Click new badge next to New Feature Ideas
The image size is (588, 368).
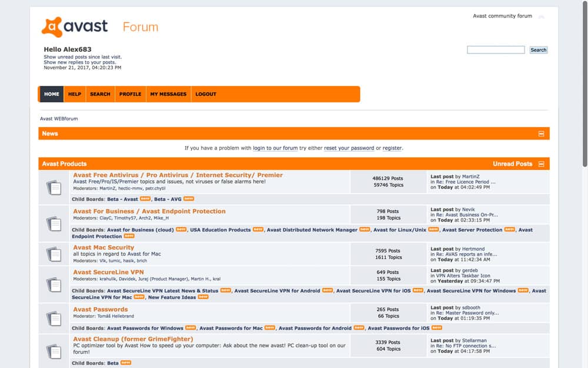click(203, 297)
